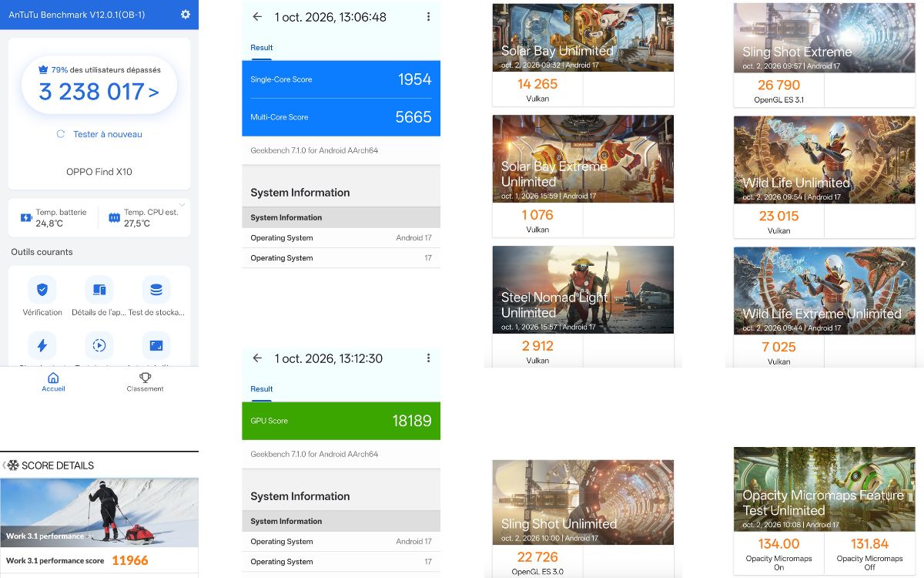Click the OPPO Find X10 device name
Image resolution: width=924 pixels, height=578 pixels.
tap(99, 172)
